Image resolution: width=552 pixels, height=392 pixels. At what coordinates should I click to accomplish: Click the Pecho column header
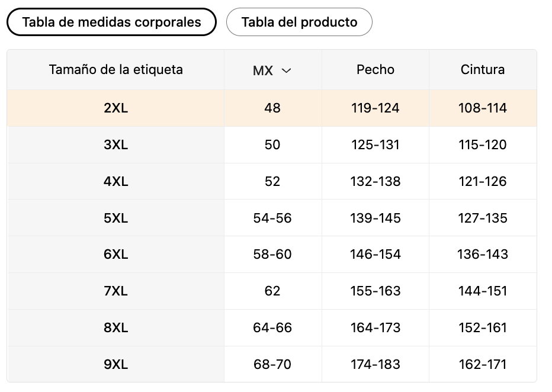pos(375,70)
